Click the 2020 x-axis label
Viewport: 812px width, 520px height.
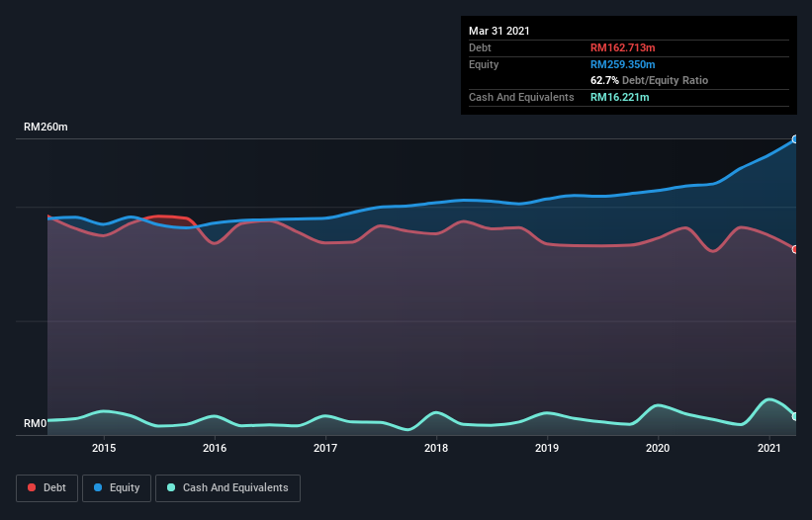coord(658,448)
